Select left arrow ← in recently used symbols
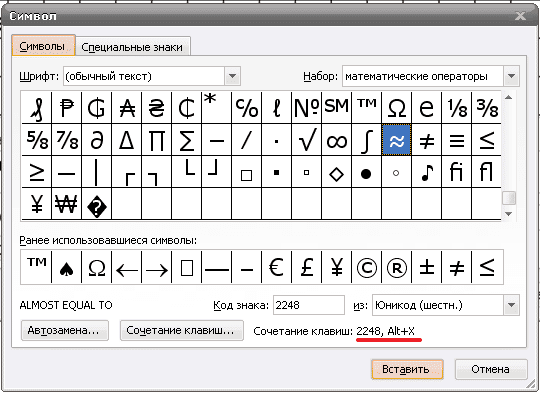Screen dimensions: 540x393 pos(126,267)
